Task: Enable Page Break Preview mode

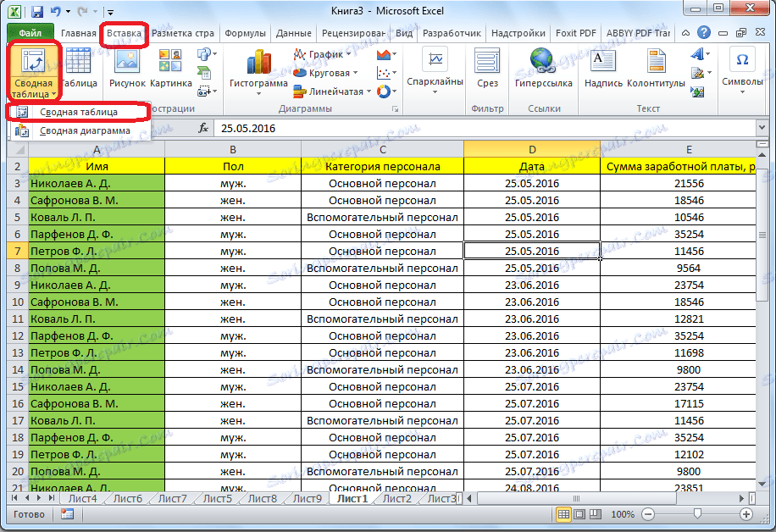Action: tap(594, 513)
